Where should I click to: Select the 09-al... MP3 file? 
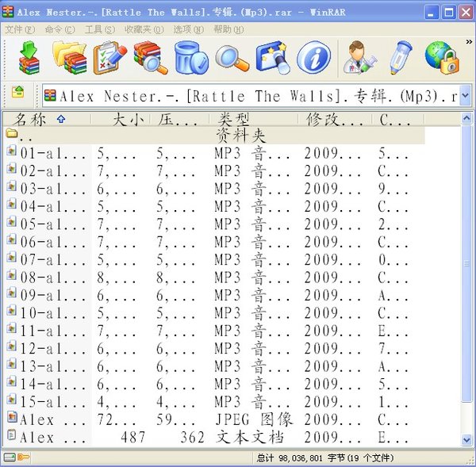click(x=214, y=295)
